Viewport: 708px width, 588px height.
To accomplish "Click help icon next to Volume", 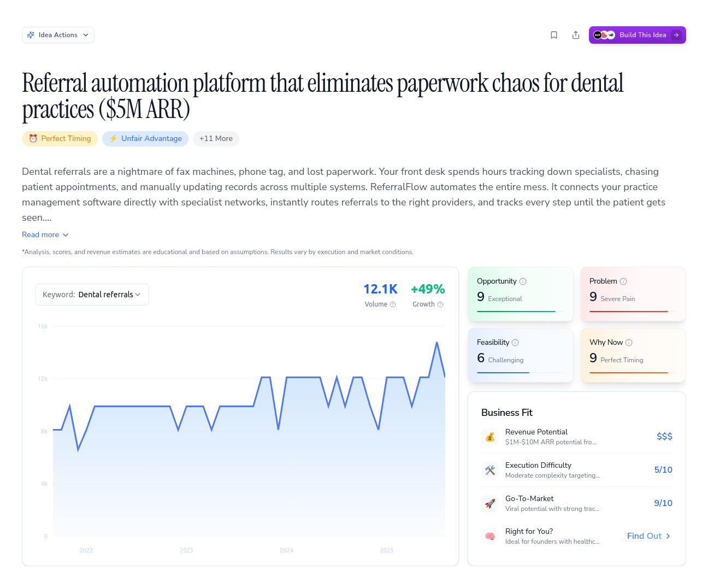I will coord(393,304).
